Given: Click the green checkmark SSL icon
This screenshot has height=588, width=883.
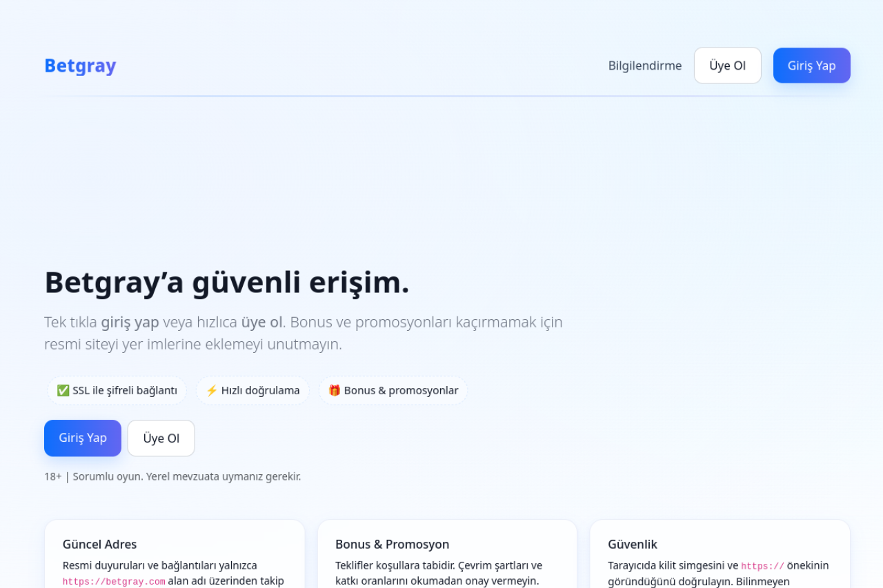Looking at the screenshot, I should 63,391.
